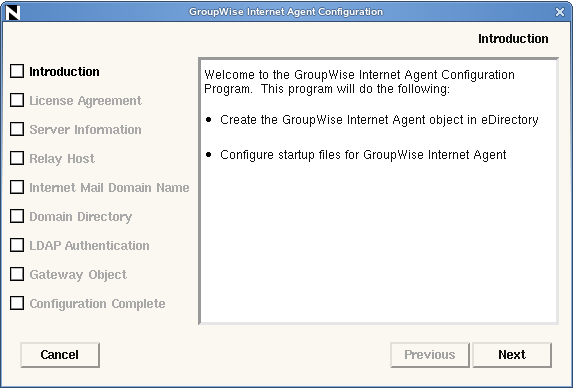This screenshot has height=390, width=573.
Task: Tick the Introduction step checkbox
Action: click(17, 71)
